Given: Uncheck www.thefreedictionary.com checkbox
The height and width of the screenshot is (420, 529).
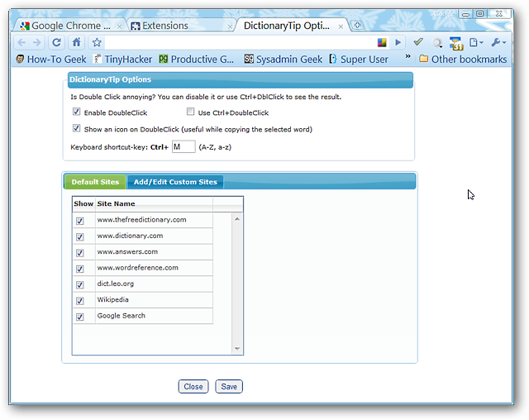Looking at the screenshot, I should pyautogui.click(x=80, y=221).
